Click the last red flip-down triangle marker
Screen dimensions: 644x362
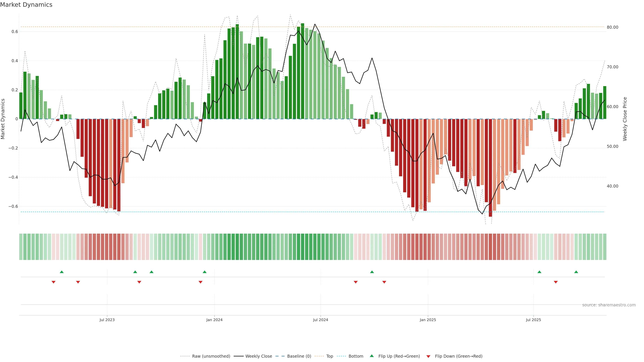pos(555,282)
